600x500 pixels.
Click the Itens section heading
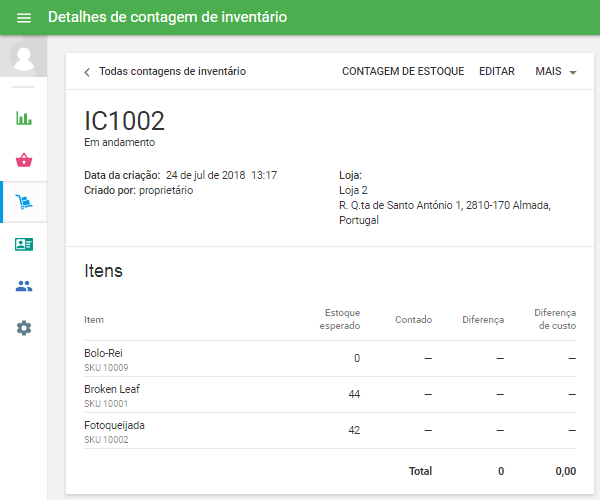(103, 271)
